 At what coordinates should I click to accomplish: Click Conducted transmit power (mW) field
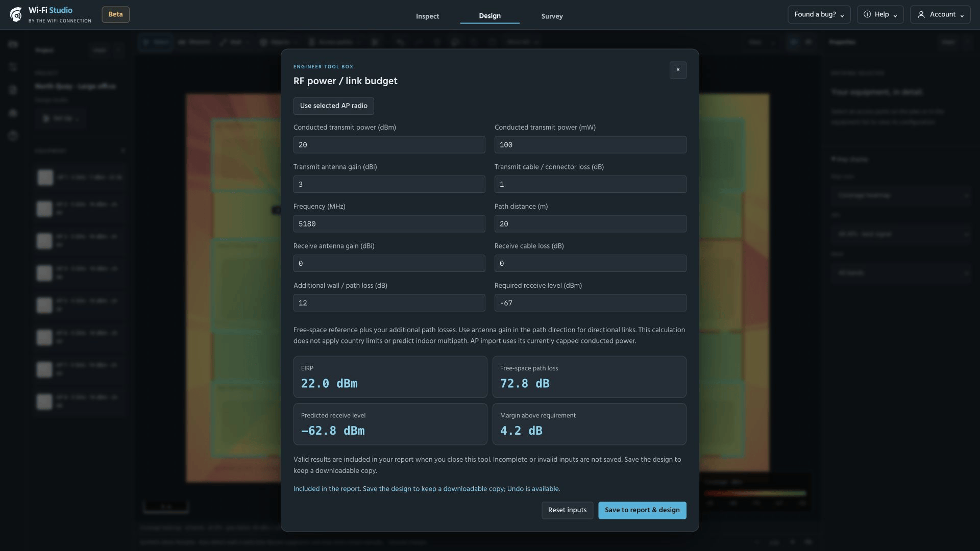[590, 145]
